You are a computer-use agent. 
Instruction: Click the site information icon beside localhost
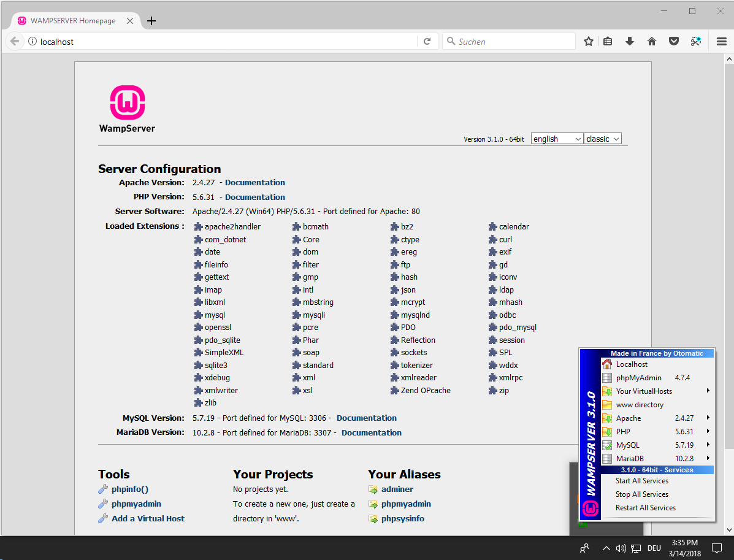pyautogui.click(x=32, y=41)
